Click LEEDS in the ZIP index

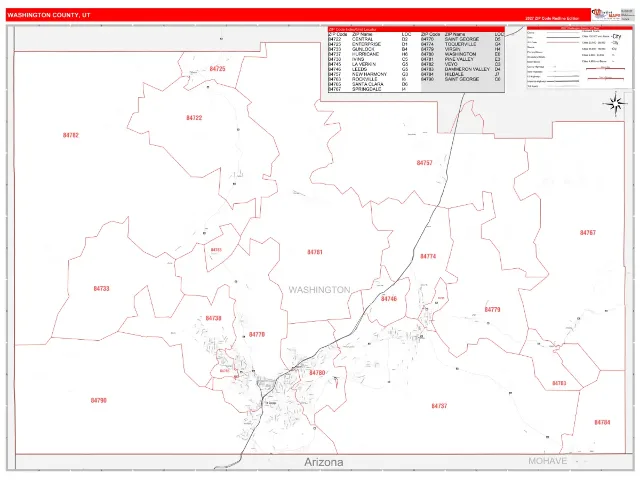(x=360, y=69)
